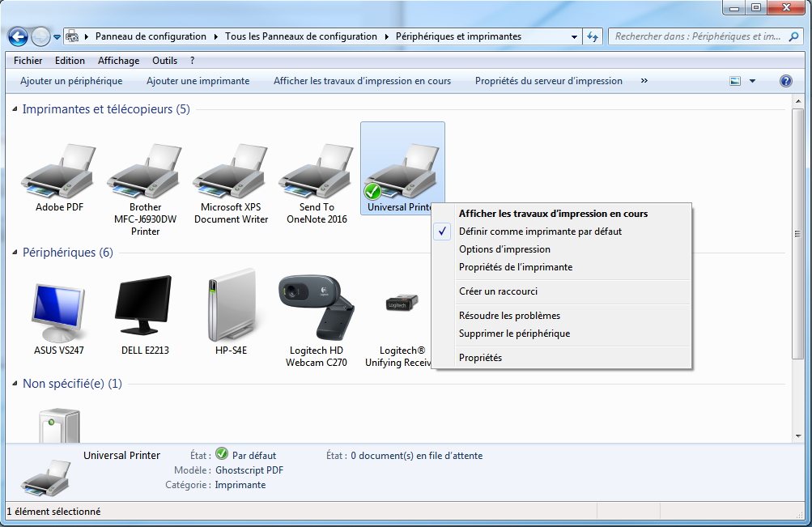Go to 'Tous les Panneaux de configuration' breadcrumb

pos(301,36)
